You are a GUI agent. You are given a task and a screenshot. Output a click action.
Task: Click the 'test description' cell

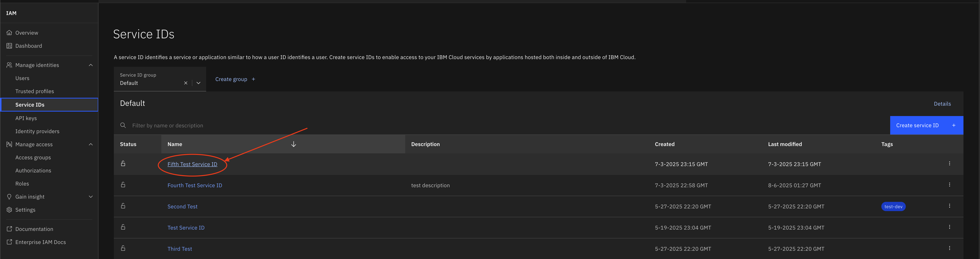coord(430,185)
